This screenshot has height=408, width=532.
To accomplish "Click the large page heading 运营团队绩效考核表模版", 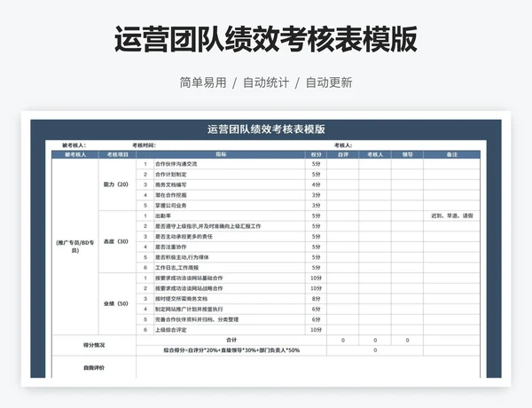I will tap(266, 39).
